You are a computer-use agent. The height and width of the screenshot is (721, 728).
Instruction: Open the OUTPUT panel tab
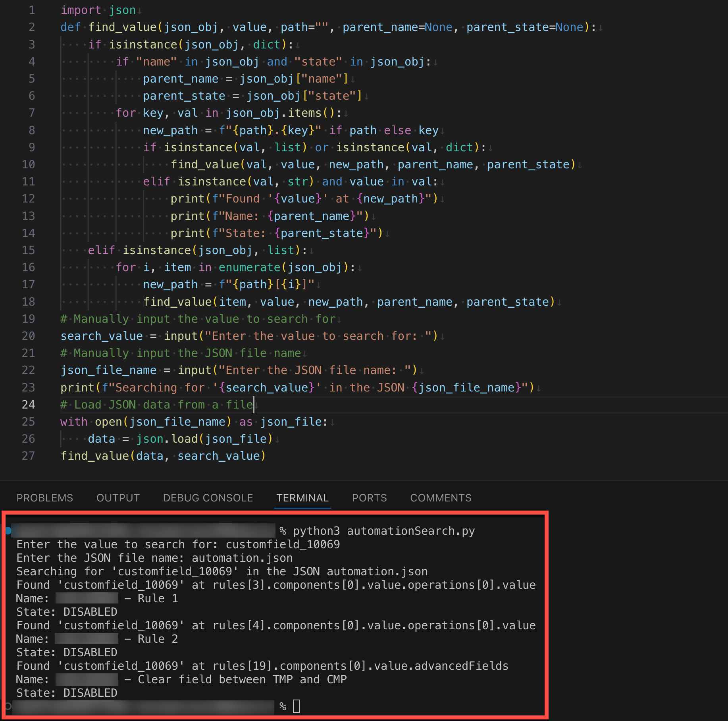pos(118,498)
